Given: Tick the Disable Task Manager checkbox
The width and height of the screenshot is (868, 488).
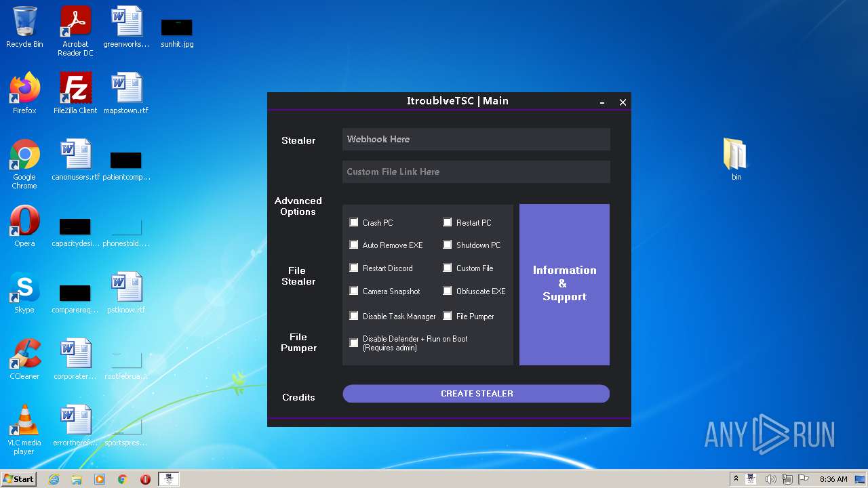Looking at the screenshot, I should coord(354,316).
